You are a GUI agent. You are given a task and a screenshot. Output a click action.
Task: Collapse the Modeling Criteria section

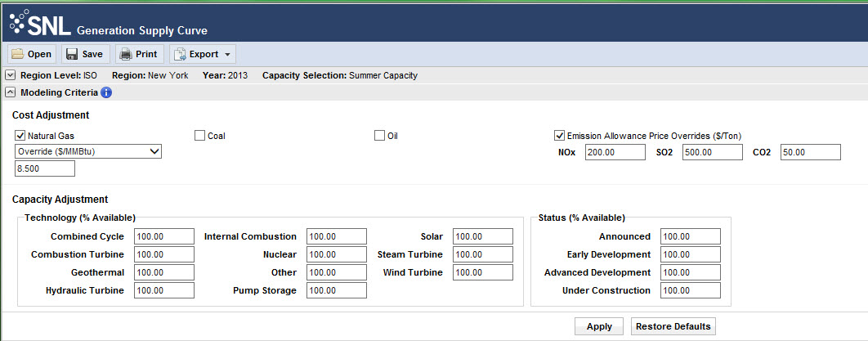[x=10, y=92]
